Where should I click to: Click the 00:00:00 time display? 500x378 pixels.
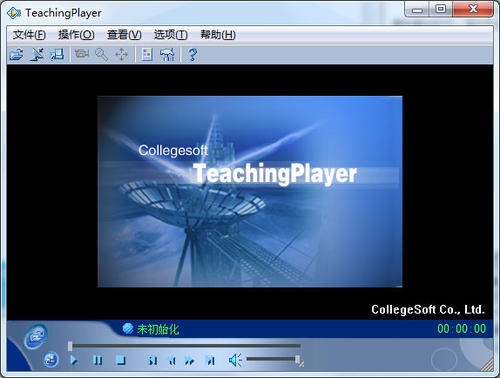coord(462,329)
